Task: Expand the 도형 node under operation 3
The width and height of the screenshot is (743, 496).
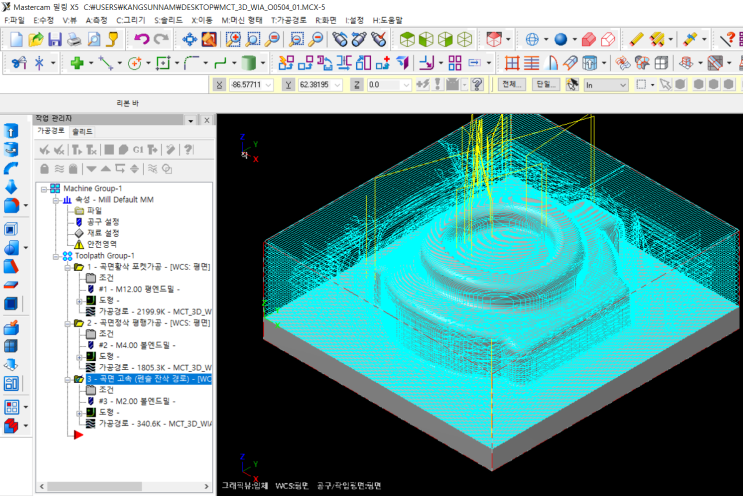Action: point(78,413)
